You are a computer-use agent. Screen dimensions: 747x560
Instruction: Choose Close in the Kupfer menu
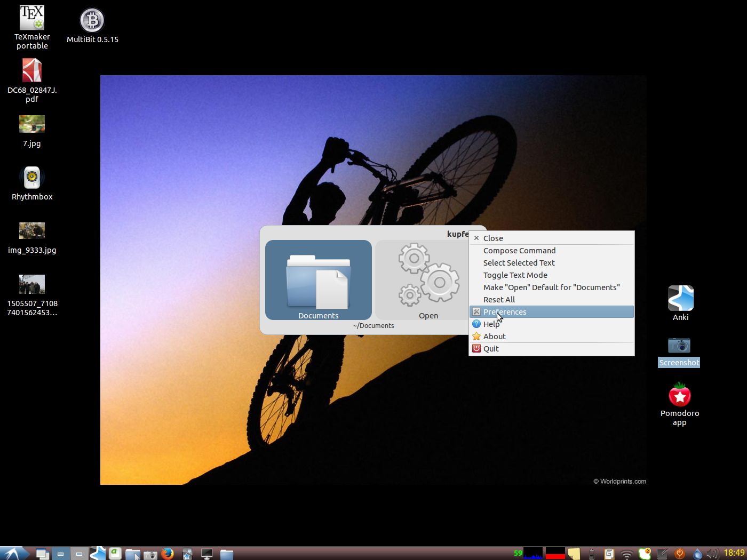coord(552,238)
